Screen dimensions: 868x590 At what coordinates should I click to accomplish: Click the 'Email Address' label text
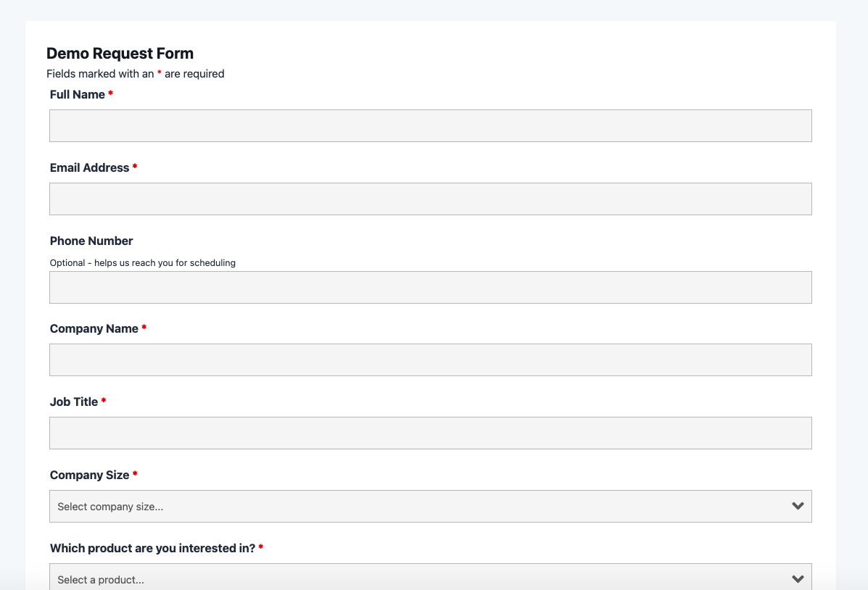(89, 167)
